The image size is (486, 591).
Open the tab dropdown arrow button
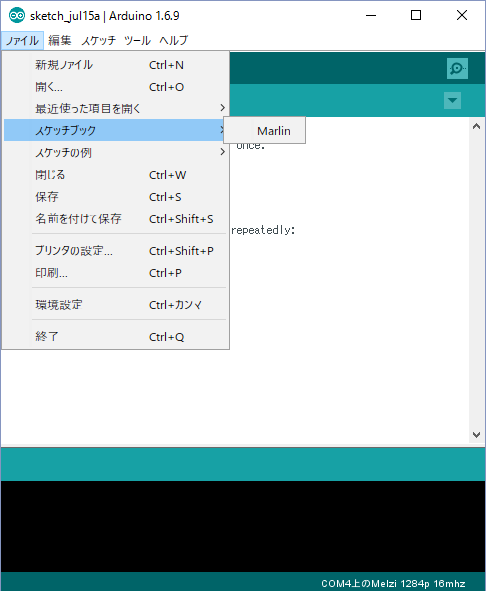452,100
